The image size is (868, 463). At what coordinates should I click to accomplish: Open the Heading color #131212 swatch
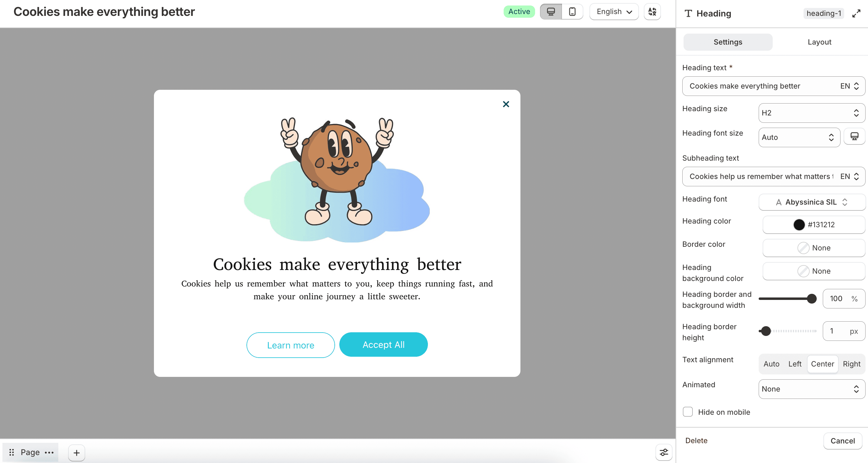click(x=814, y=225)
